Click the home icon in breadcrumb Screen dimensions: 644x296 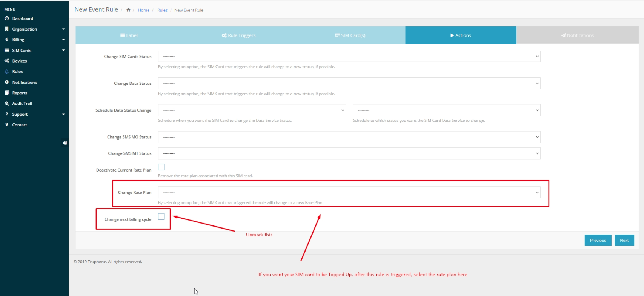coord(128,10)
